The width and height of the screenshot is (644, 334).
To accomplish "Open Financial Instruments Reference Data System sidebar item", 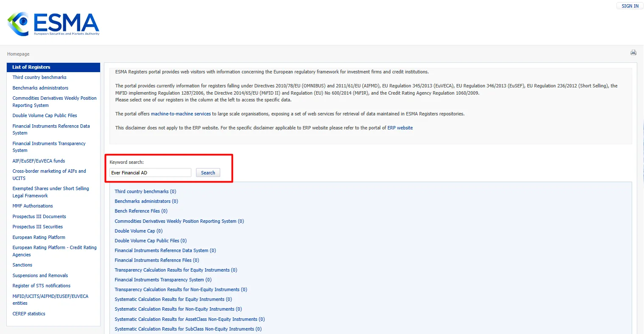I will [x=51, y=129].
